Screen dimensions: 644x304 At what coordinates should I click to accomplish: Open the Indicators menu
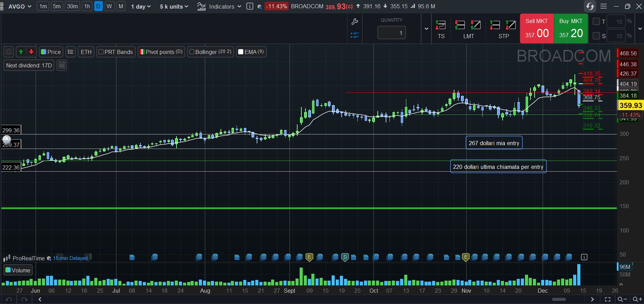click(219, 7)
